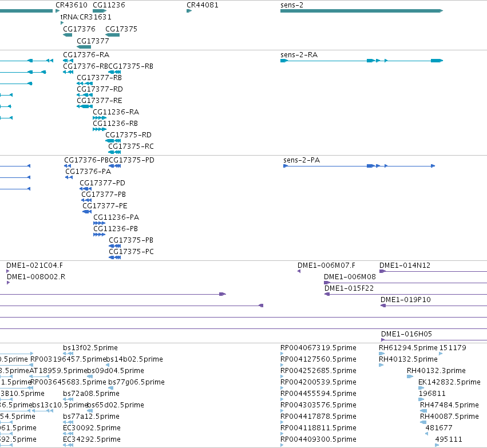
Task: Click CG17375-RD transcript label
Action: (128, 135)
